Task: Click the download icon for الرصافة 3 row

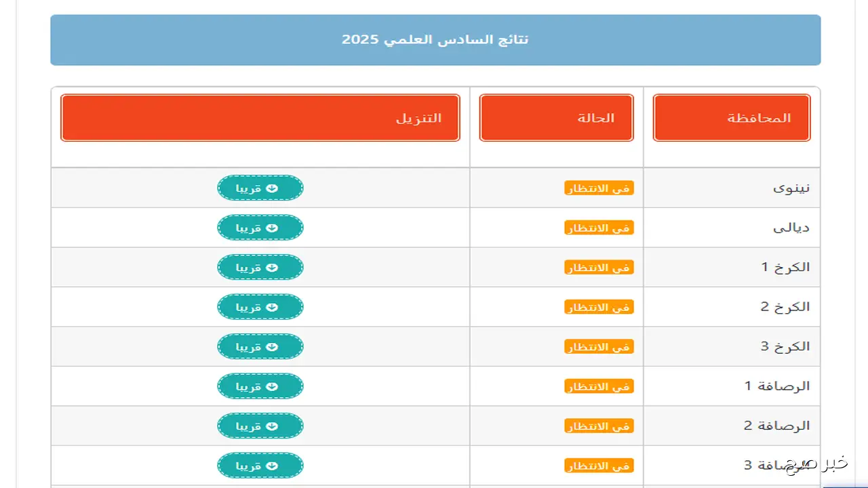Action: tap(273, 465)
